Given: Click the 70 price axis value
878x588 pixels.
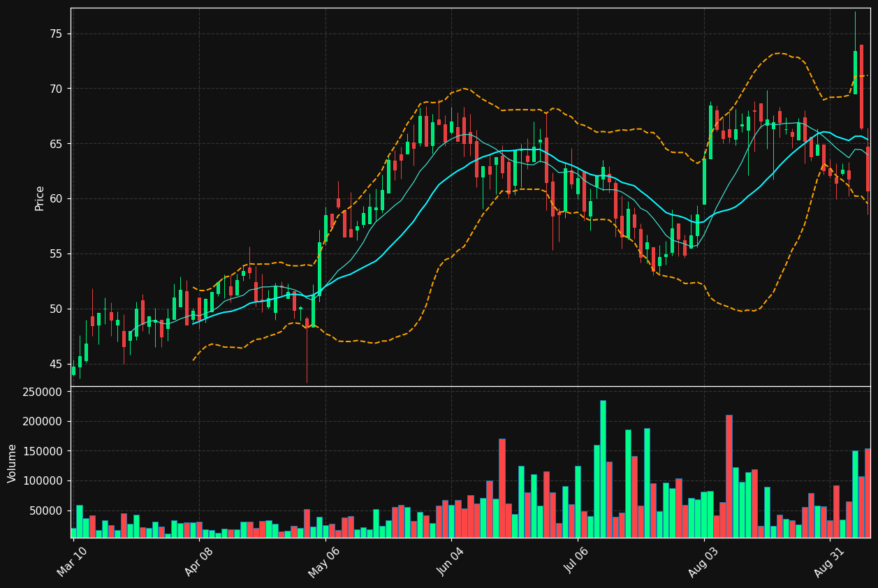Looking at the screenshot, I should [x=56, y=89].
